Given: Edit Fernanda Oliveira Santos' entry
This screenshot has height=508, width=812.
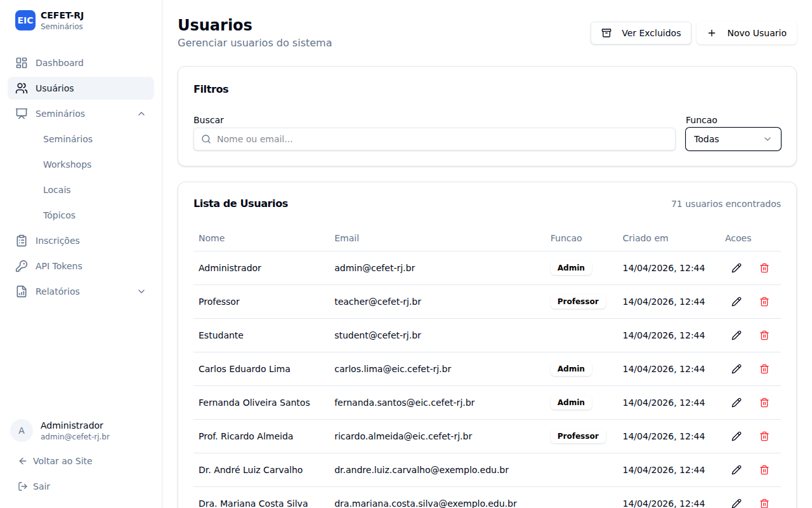Looking at the screenshot, I should coord(737,403).
